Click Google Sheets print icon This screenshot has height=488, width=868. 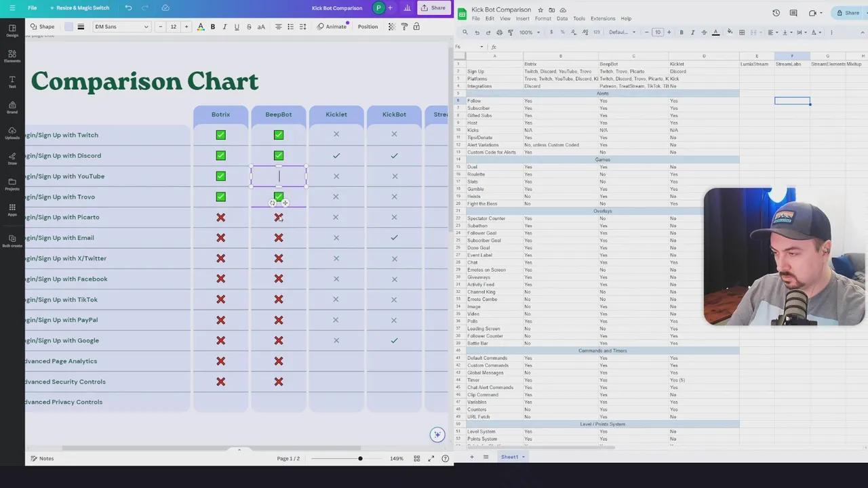500,32
